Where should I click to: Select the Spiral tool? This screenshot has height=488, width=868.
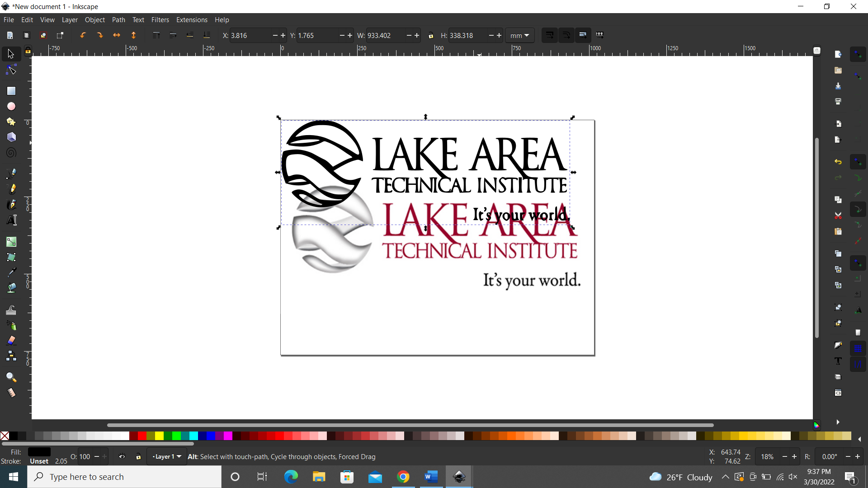[x=10, y=152]
